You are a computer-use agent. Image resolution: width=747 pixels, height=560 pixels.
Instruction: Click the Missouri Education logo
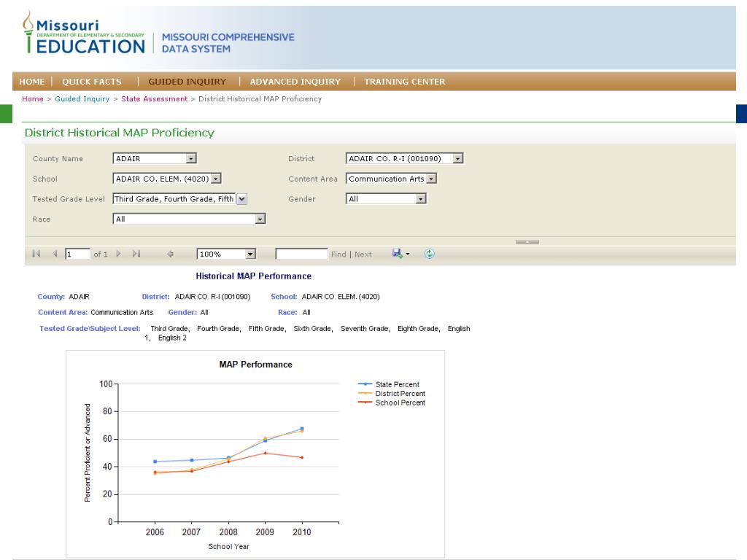[84, 34]
